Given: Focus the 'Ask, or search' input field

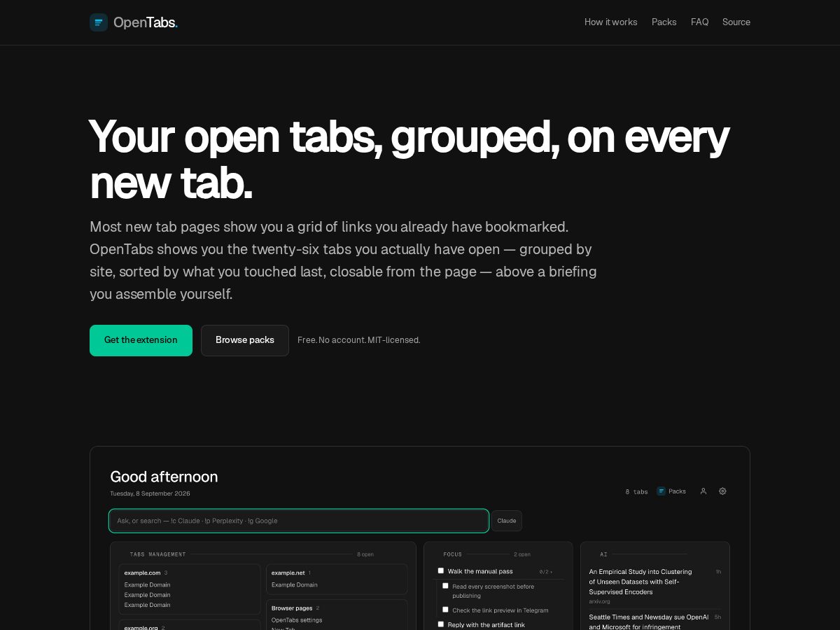Looking at the screenshot, I should pos(299,521).
